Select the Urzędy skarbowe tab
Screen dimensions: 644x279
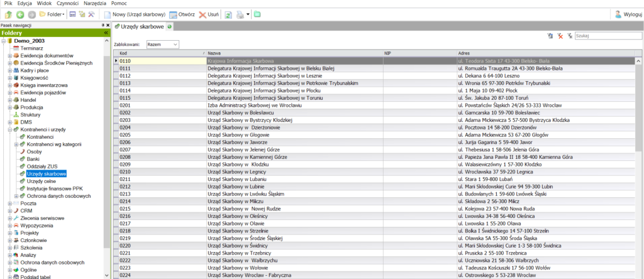pos(139,26)
